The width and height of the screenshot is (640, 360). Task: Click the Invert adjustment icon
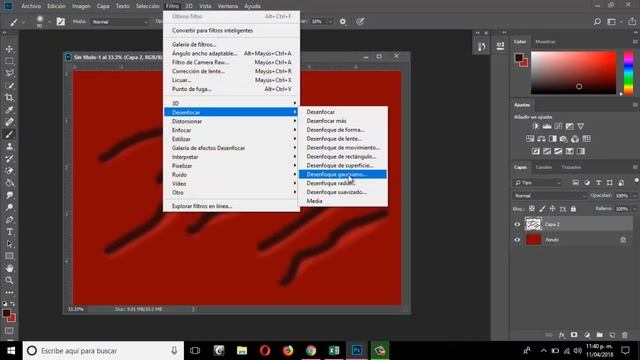[x=536, y=151]
